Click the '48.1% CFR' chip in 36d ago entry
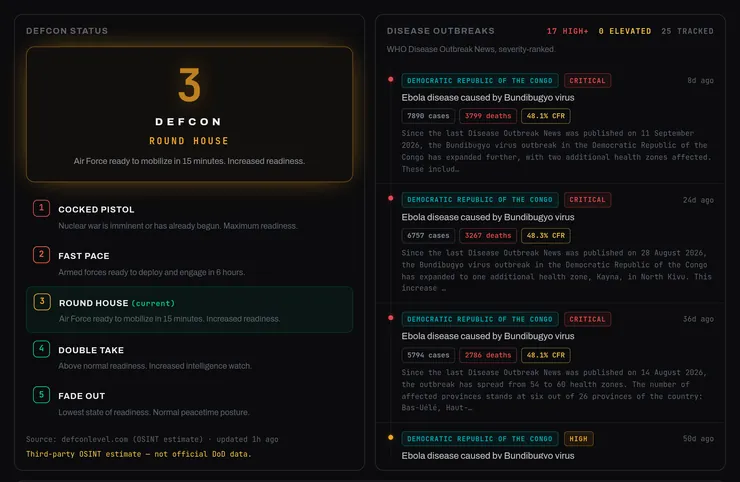Screen dimensions: 740x482 [x=546, y=355]
